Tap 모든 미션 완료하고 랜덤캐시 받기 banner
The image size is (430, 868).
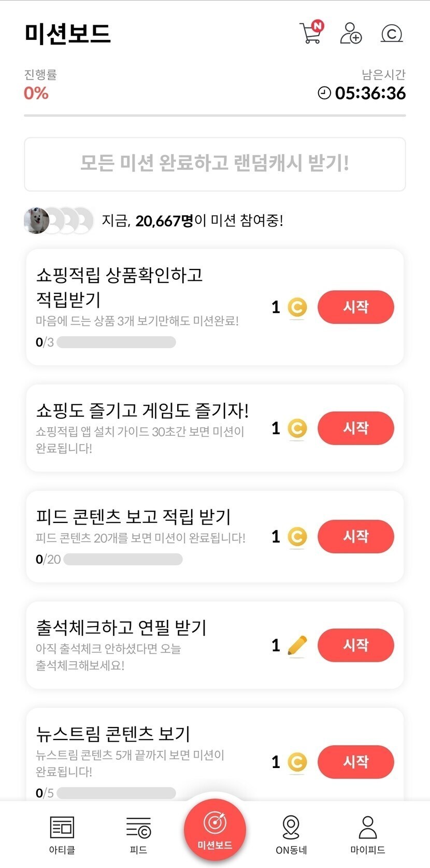click(x=215, y=164)
